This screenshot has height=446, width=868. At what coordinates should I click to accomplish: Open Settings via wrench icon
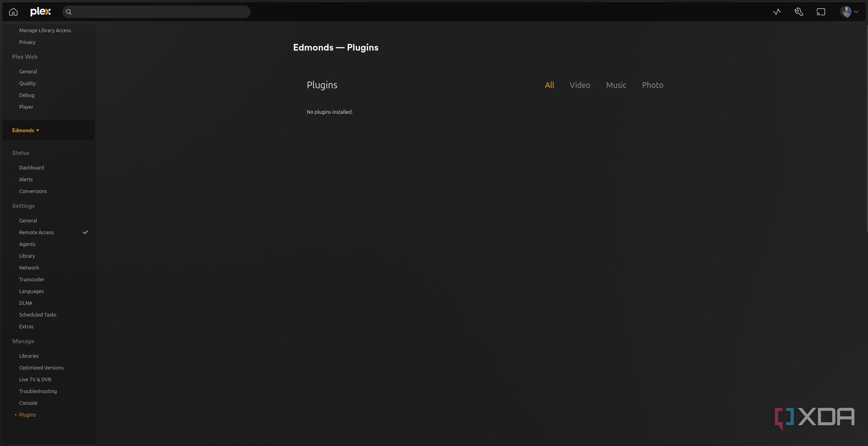(x=799, y=12)
